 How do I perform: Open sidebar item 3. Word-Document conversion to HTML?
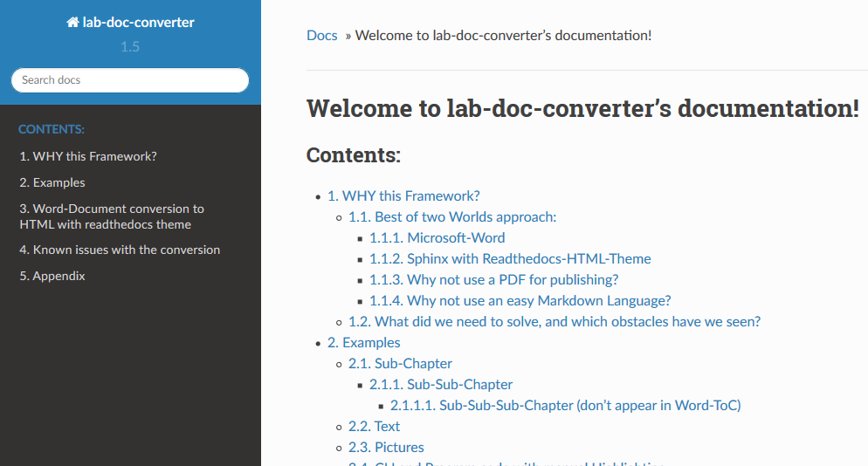click(x=112, y=216)
